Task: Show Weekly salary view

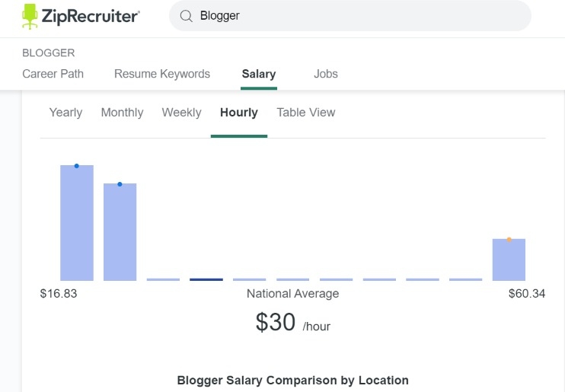Action: pos(181,113)
